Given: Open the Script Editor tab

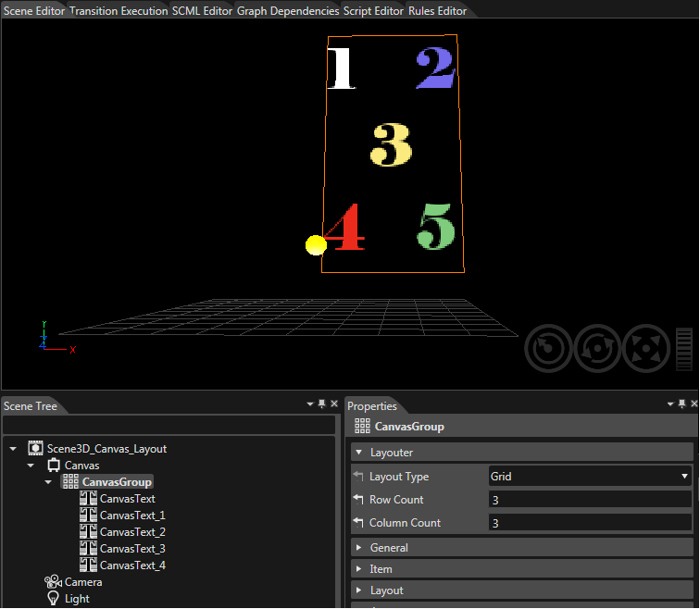Looking at the screenshot, I should (x=373, y=11).
